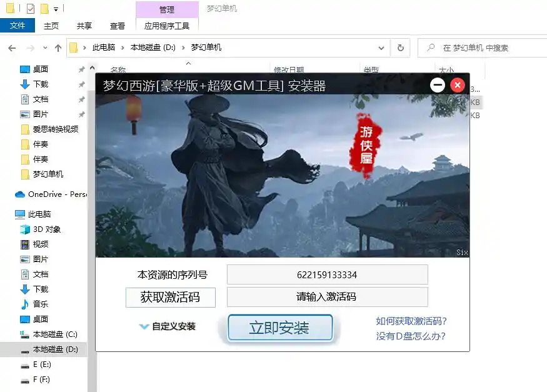Open 本地磁盘 (C:) in navigation pane
Screen dimensions: 547x392
point(54,334)
